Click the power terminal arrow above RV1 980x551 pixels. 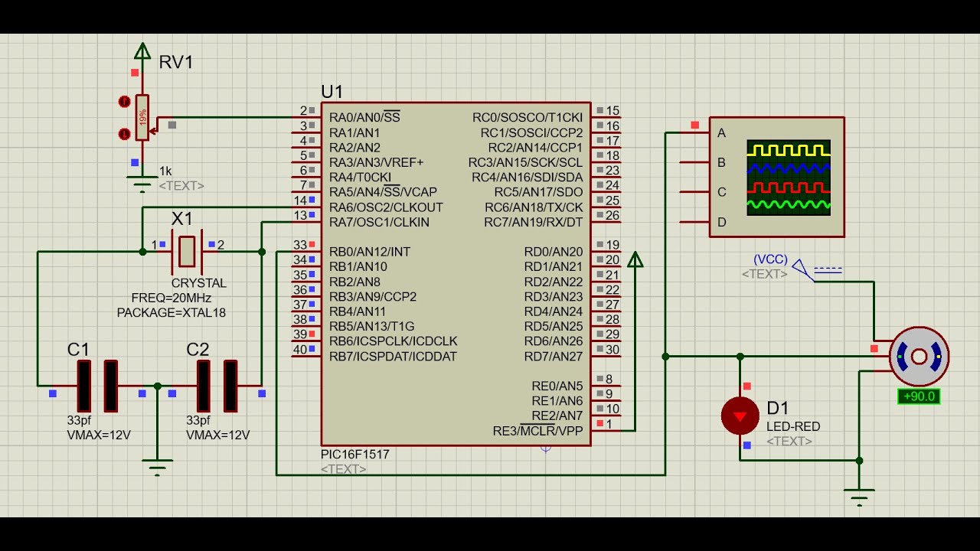[142, 52]
